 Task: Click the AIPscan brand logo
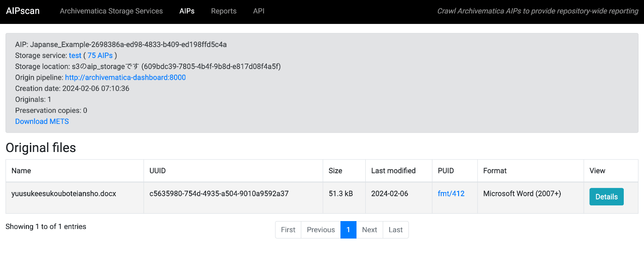(x=23, y=11)
